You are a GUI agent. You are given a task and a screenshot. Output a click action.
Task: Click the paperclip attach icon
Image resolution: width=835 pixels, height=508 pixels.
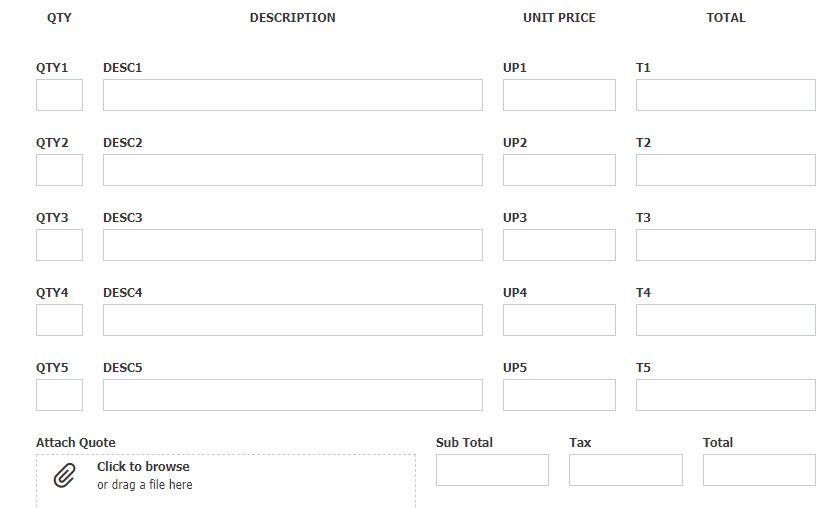[x=64, y=475]
